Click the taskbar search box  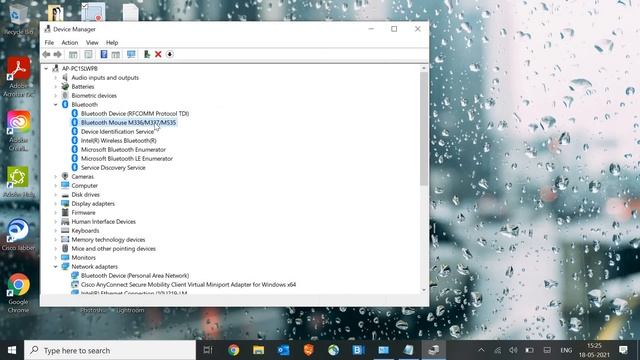point(110,350)
